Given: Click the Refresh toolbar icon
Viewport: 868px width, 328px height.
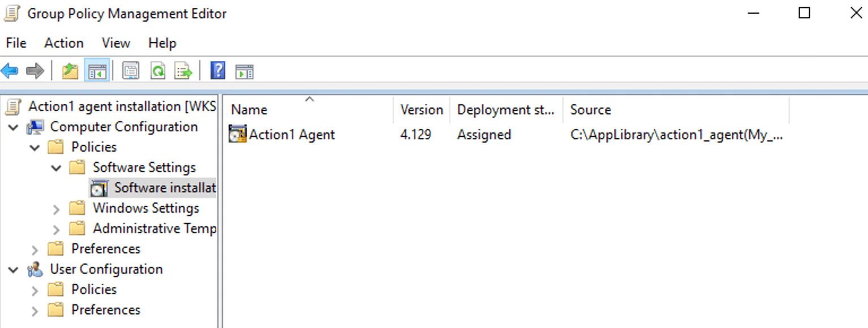Looking at the screenshot, I should pyautogui.click(x=157, y=71).
